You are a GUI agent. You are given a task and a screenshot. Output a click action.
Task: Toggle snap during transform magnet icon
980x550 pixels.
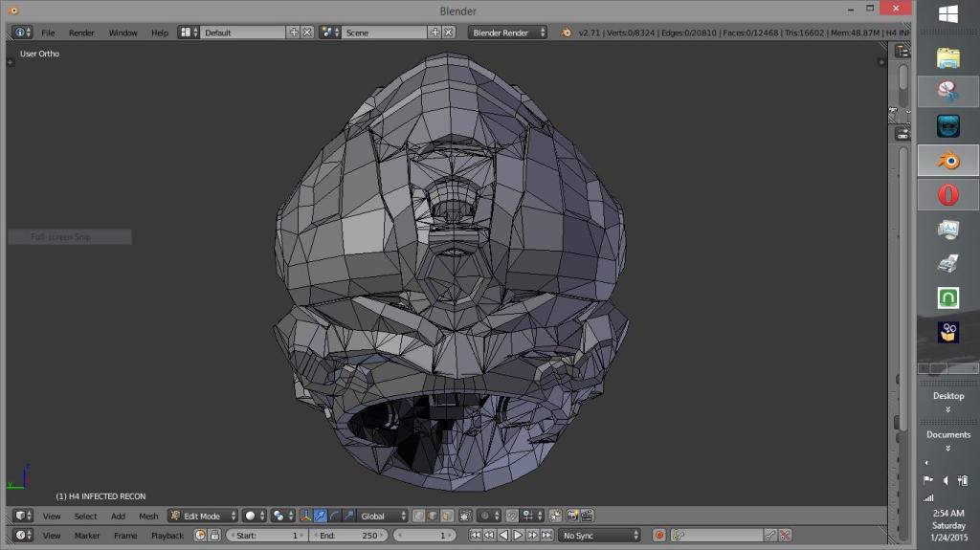512,516
